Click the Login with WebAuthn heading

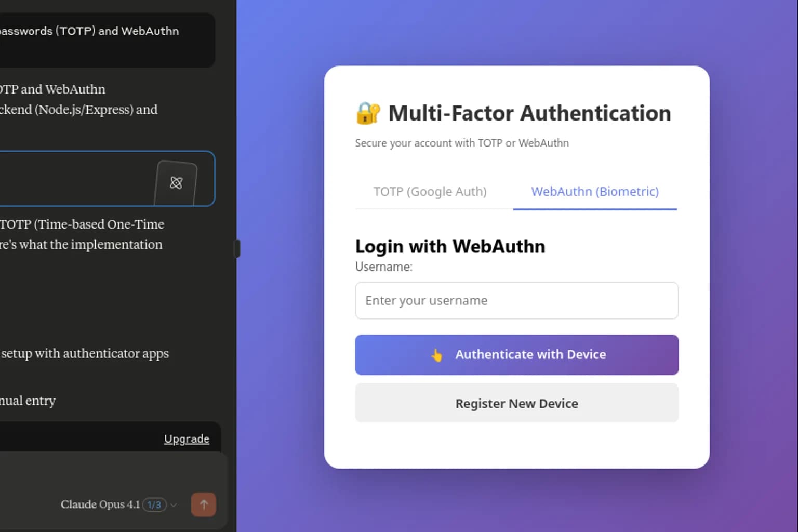[450, 246]
